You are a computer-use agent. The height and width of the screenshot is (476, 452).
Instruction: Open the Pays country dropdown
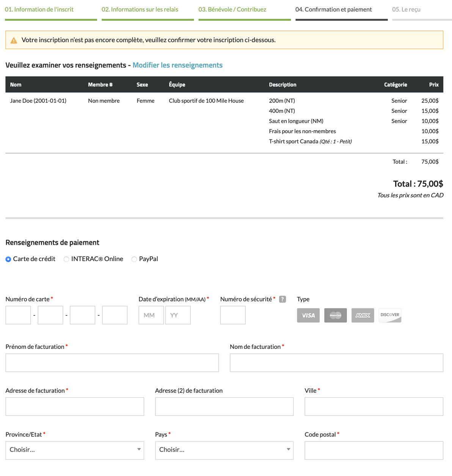click(224, 450)
